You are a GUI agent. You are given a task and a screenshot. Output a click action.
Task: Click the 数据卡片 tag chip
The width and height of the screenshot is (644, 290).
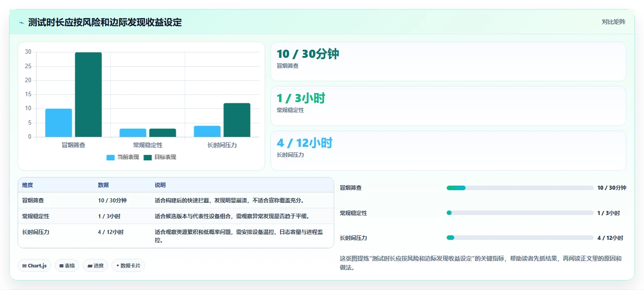point(128,266)
